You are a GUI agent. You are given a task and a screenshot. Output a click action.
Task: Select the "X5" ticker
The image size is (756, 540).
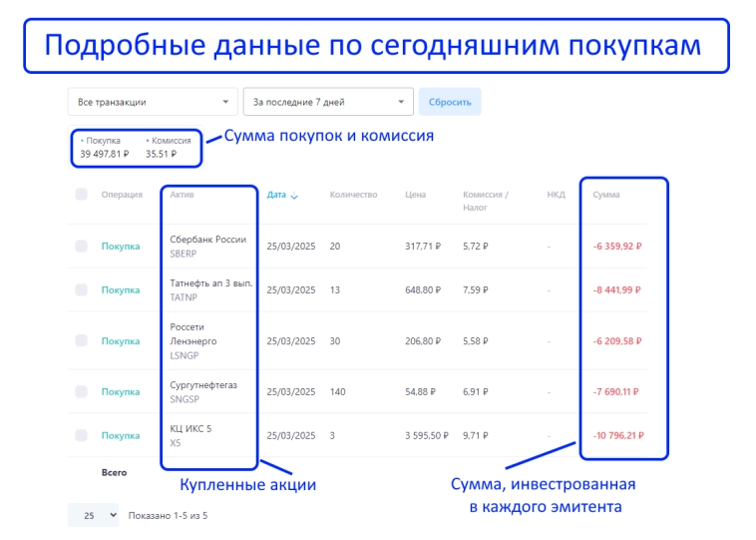tap(175, 443)
